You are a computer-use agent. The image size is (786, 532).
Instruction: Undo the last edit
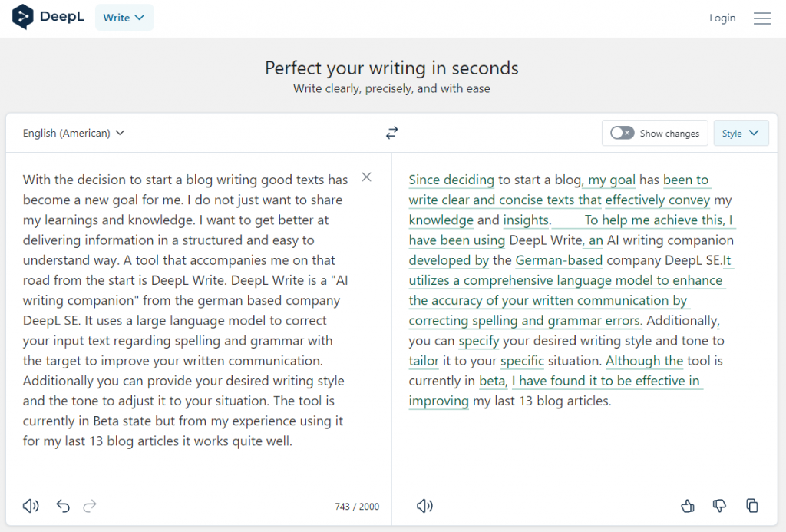click(64, 506)
